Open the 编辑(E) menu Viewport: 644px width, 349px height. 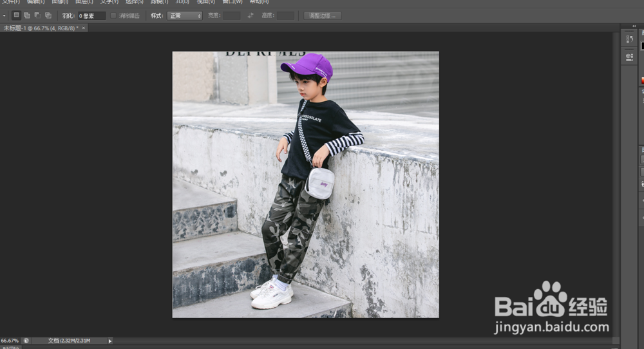35,2
